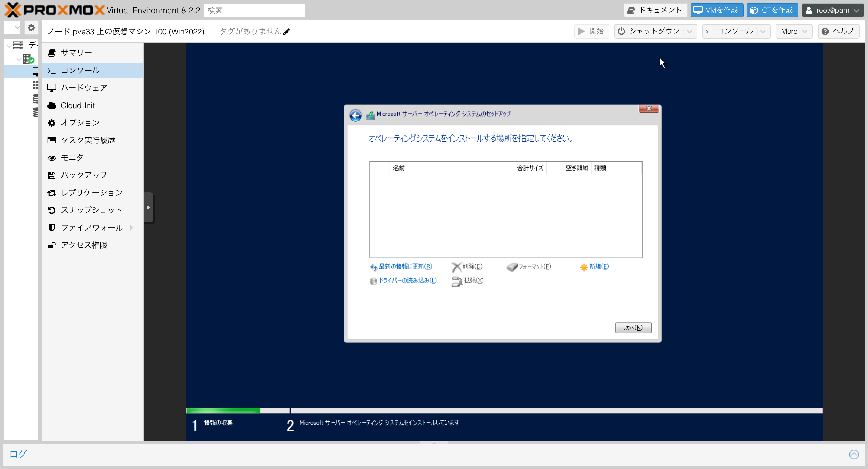
Task: Click the 次へ(N) button in the installer
Action: [633, 328]
